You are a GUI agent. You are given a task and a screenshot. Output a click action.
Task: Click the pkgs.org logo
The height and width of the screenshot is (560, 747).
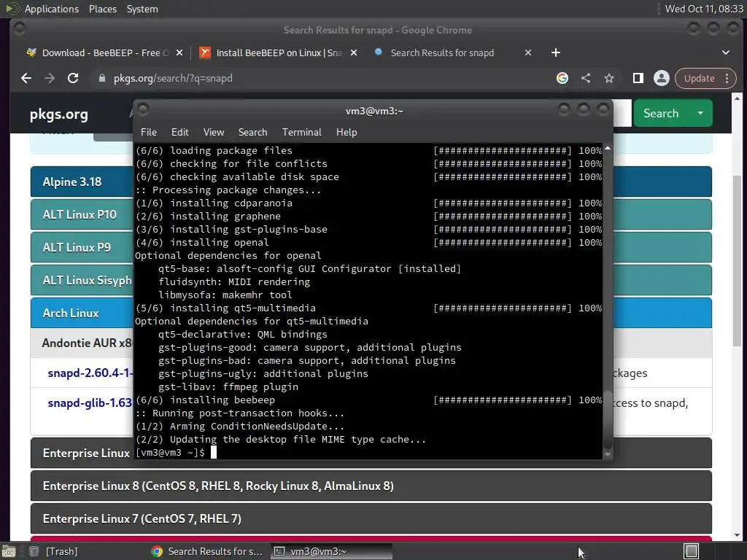[58, 114]
